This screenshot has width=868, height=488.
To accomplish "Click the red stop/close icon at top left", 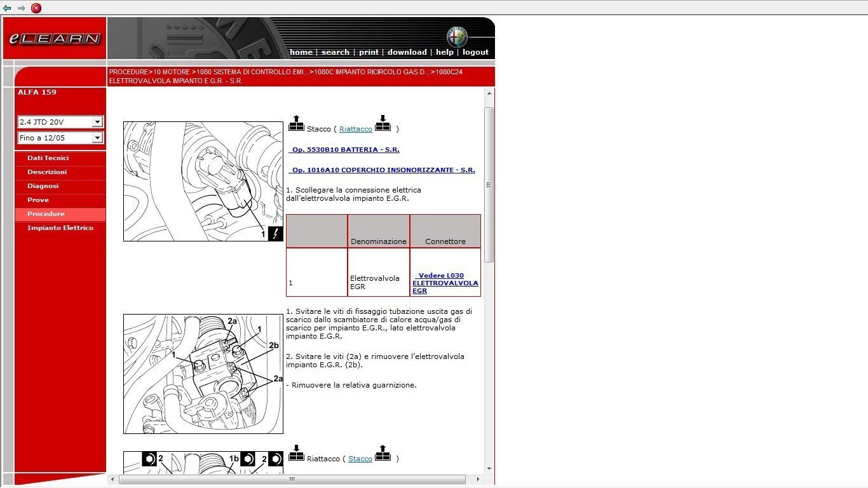I will 36,8.
